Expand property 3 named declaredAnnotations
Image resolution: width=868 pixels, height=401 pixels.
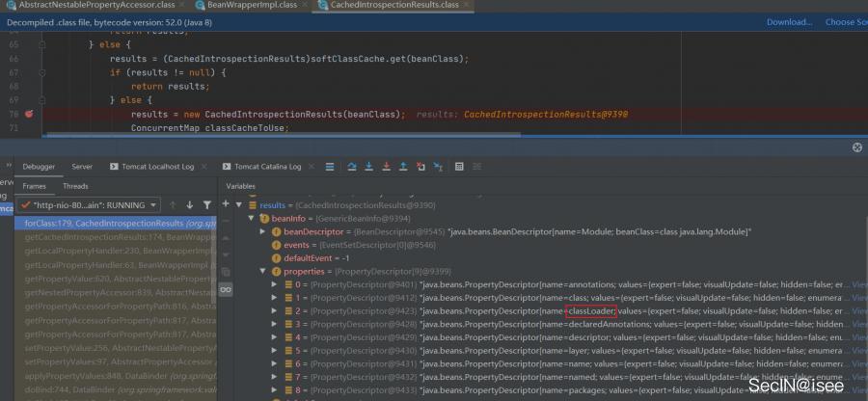tap(275, 324)
